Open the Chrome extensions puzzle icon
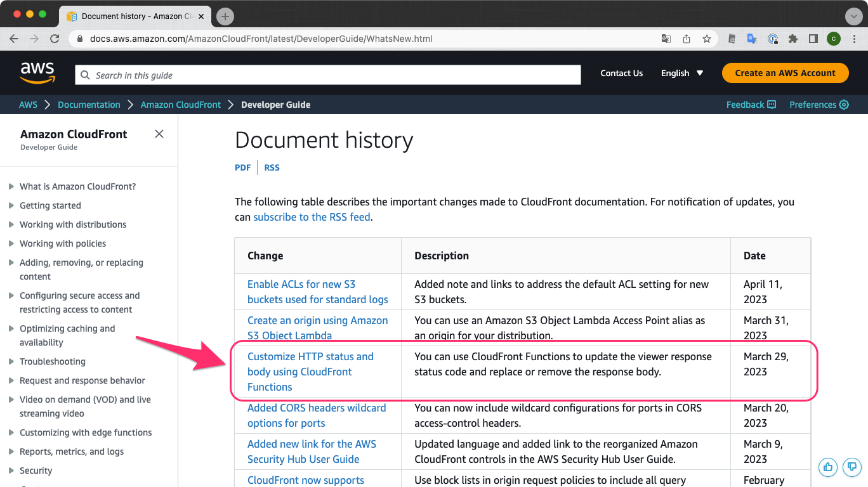 pyautogui.click(x=794, y=39)
